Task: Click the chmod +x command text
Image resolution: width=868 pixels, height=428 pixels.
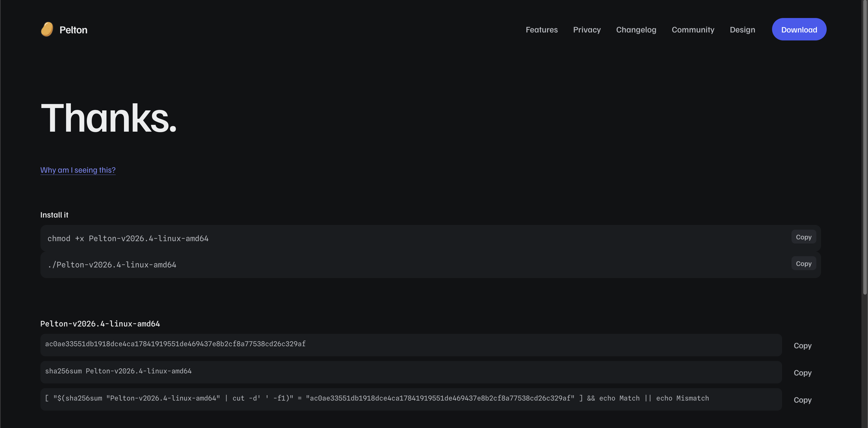Action: coord(128,238)
